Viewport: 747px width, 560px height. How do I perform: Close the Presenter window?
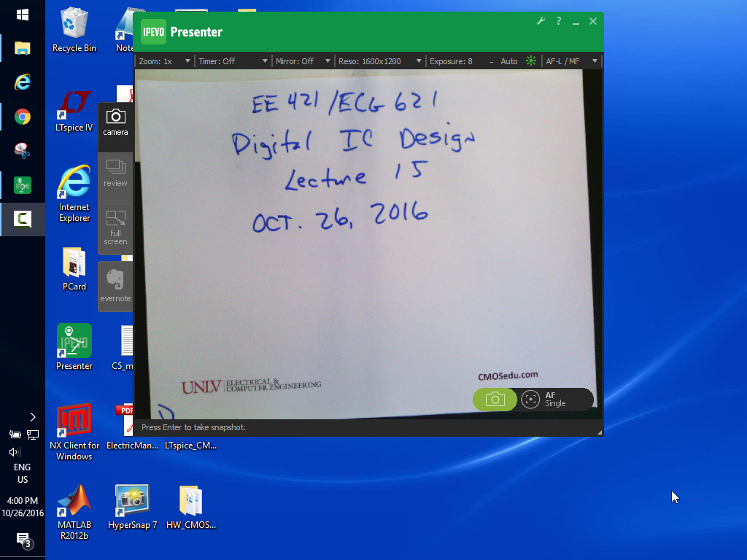(593, 21)
